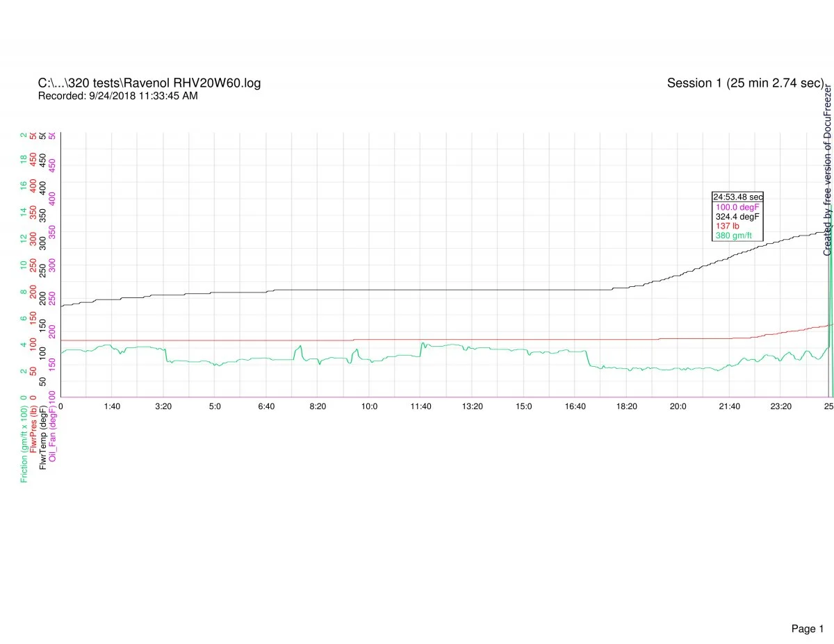
Task: Click the Recorded 9/24/2018 timestamp text
Action: coord(117,96)
